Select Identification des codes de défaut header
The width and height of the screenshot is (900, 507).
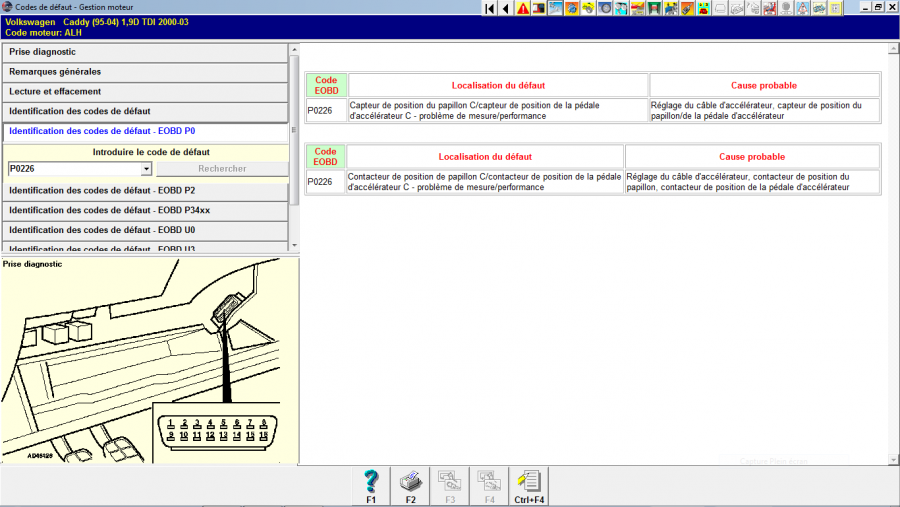click(x=145, y=111)
